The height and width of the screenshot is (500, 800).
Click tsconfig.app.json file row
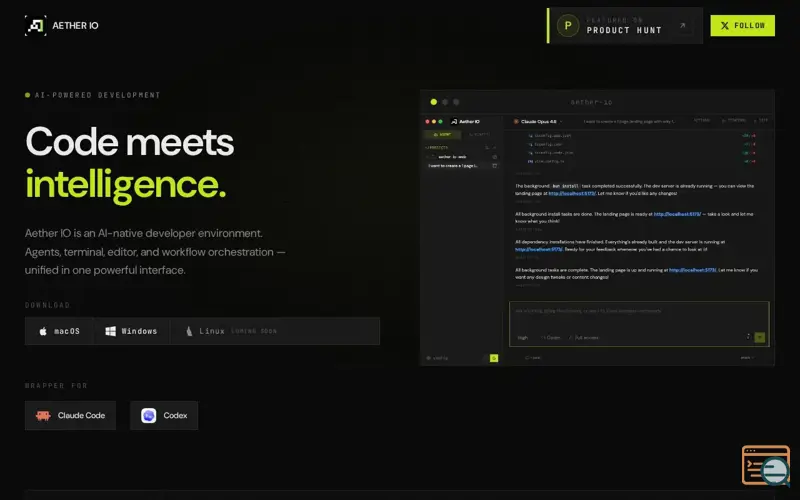point(640,136)
